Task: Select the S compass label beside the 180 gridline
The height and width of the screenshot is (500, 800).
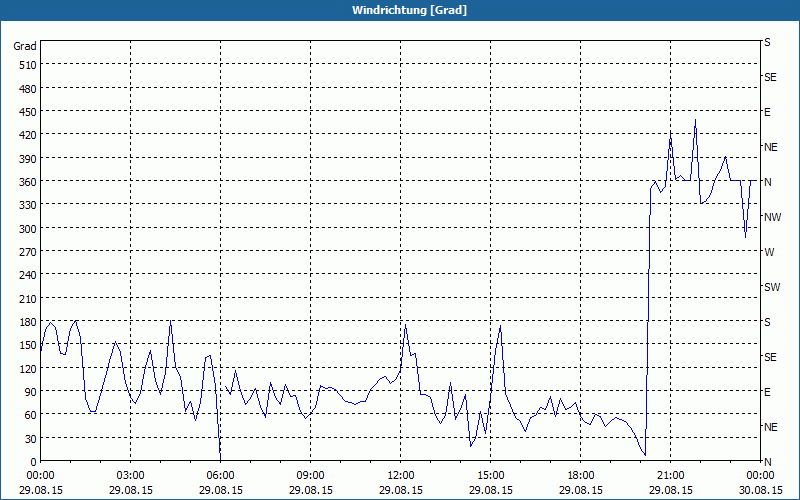Action: tap(767, 322)
